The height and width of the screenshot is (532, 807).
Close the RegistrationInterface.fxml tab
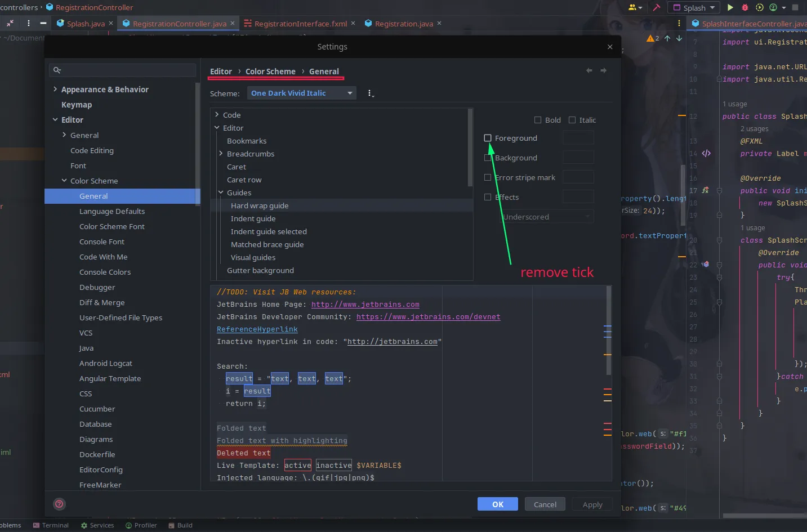pyautogui.click(x=353, y=23)
